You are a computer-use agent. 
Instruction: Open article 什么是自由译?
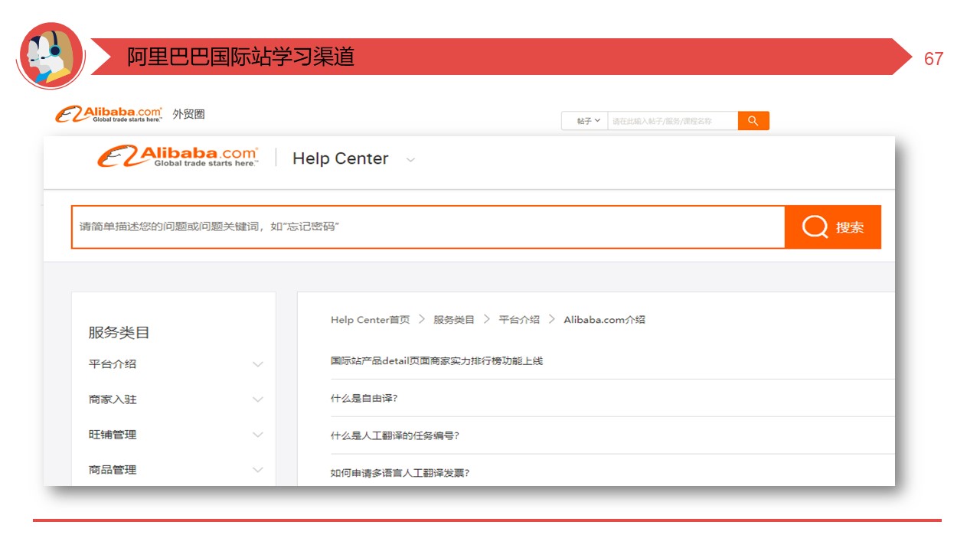click(x=364, y=399)
